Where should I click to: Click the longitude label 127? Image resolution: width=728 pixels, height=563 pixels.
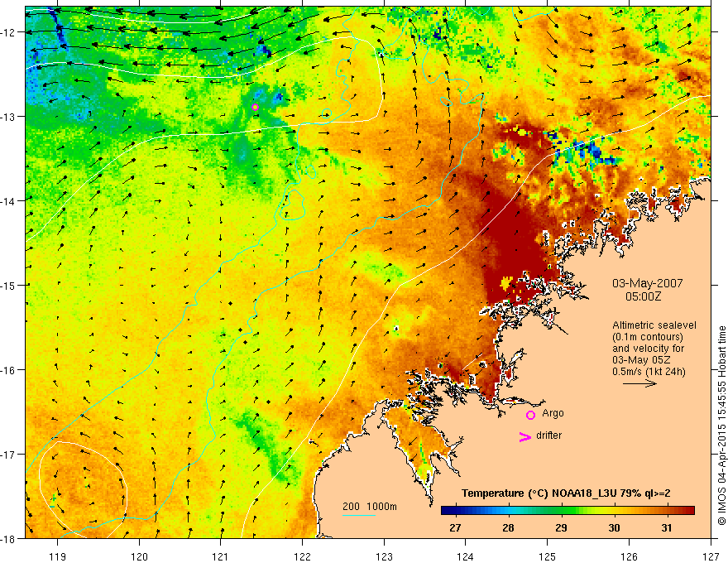tap(711, 556)
